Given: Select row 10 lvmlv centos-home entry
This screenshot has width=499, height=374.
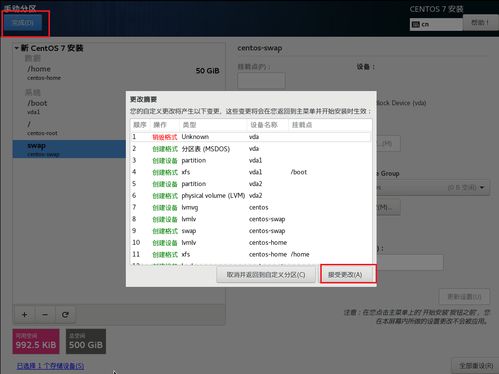Looking at the screenshot, I should 251,242.
